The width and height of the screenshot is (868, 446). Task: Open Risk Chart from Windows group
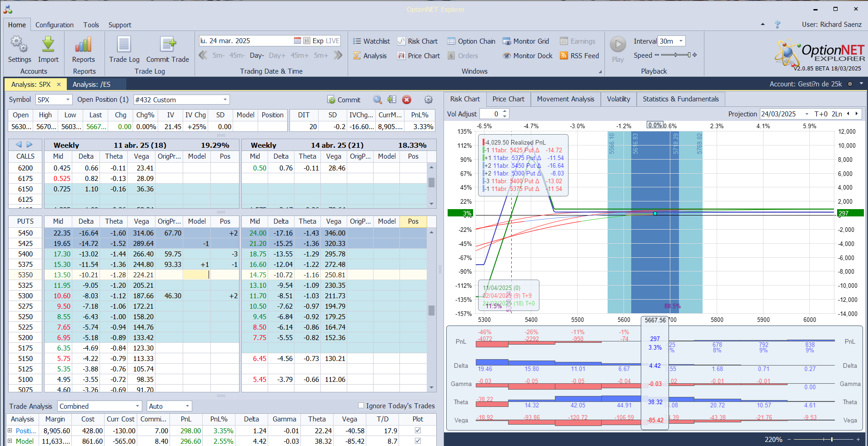tap(417, 41)
